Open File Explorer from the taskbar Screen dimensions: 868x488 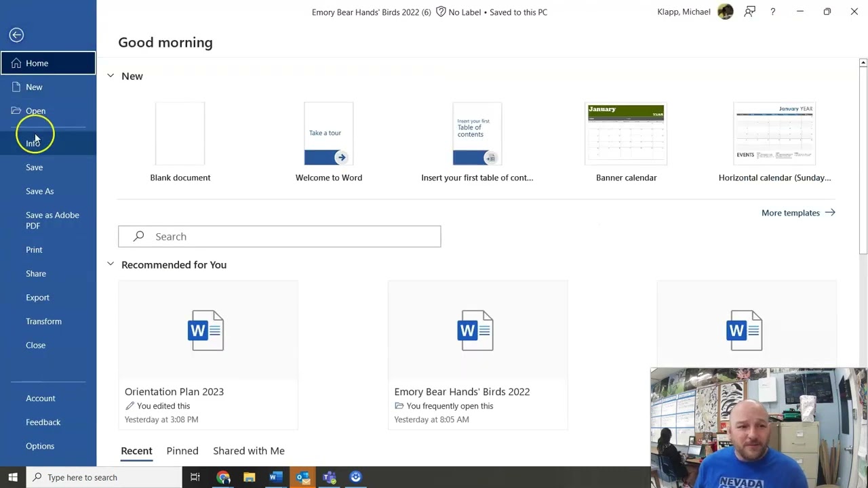pyautogui.click(x=249, y=477)
